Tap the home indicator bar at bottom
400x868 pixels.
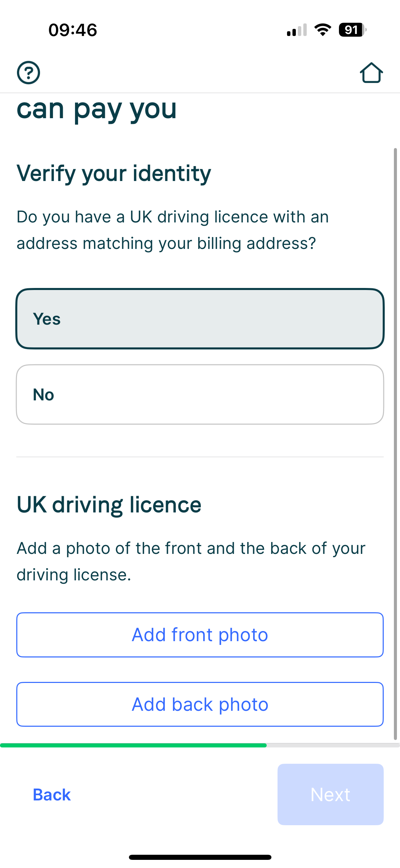coord(200,857)
